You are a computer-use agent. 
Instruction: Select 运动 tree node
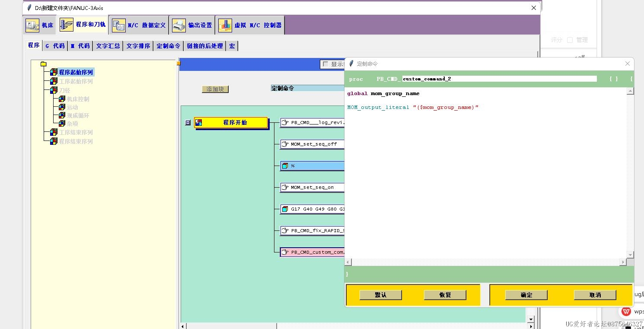(72, 107)
